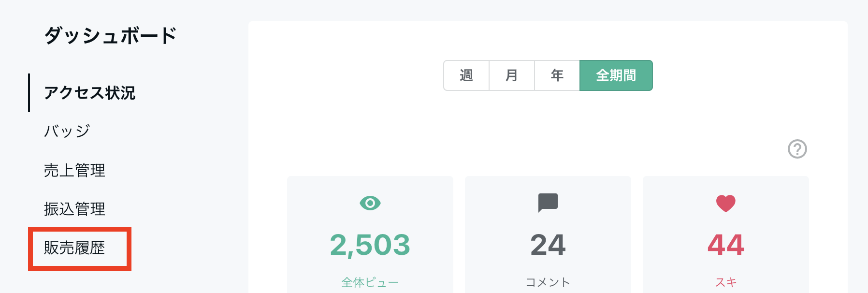Open アクセス状況 in the sidebar

pos(89,93)
